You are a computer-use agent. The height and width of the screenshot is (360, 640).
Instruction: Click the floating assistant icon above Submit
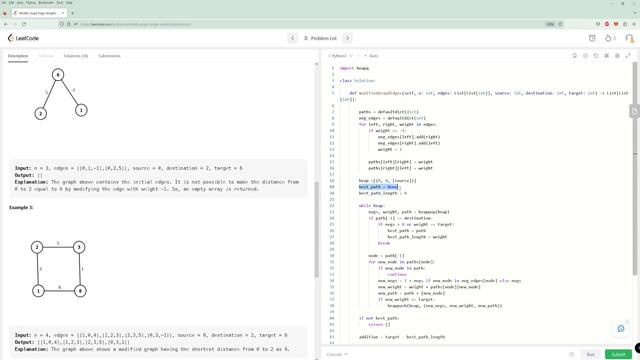(x=621, y=329)
